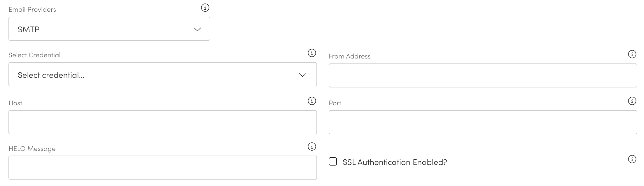Click the 'HELO Message' field label

[x=32, y=149]
